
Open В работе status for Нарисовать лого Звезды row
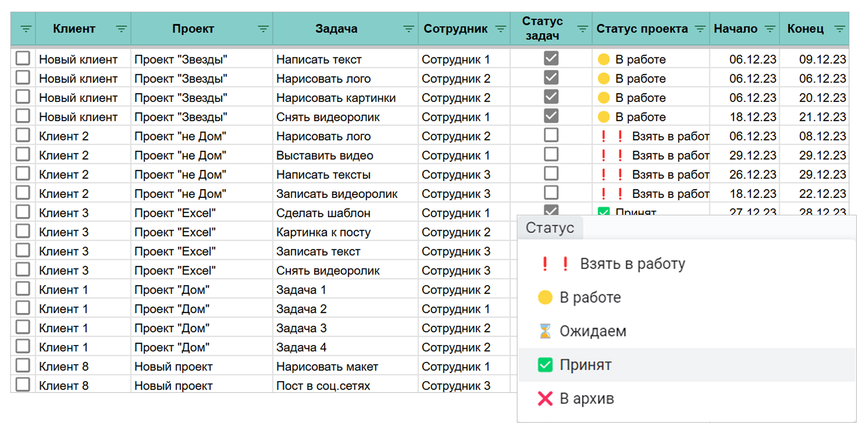pyautogui.click(x=651, y=79)
